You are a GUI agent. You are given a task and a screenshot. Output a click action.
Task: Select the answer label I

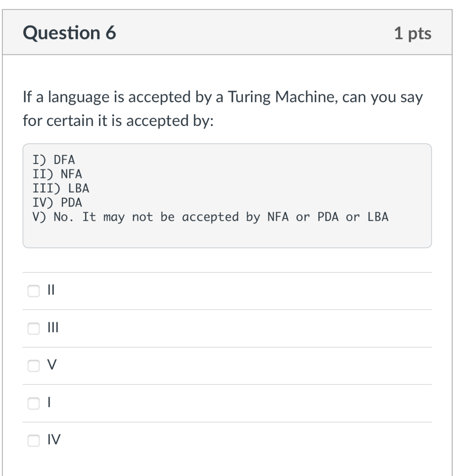49,403
